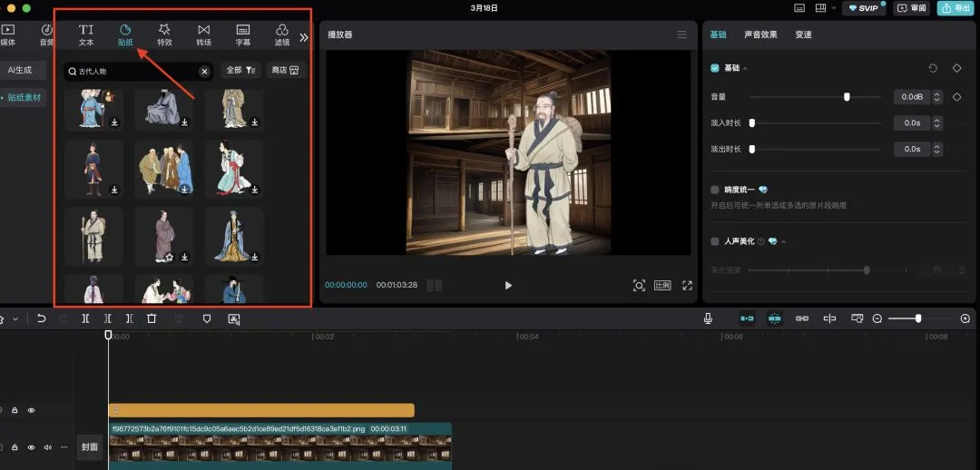The image size is (980, 470).
Task: Open the 文本 text tab
Action: [86, 35]
